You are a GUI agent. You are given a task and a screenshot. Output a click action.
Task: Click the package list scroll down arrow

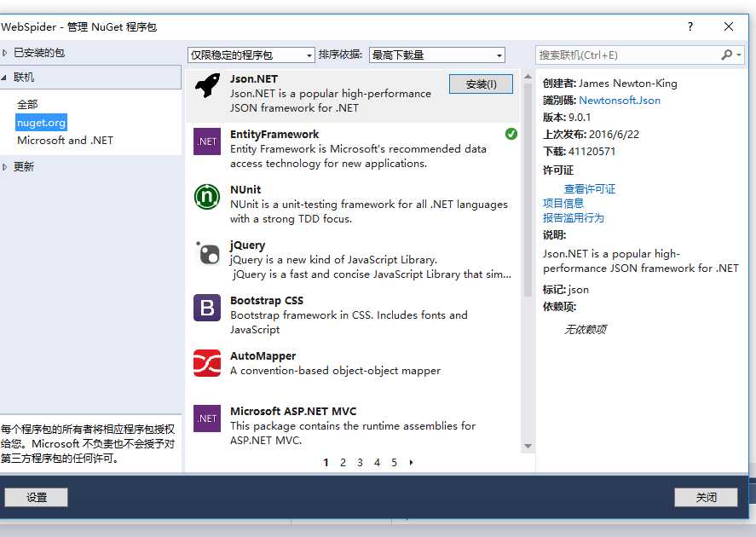(x=528, y=447)
